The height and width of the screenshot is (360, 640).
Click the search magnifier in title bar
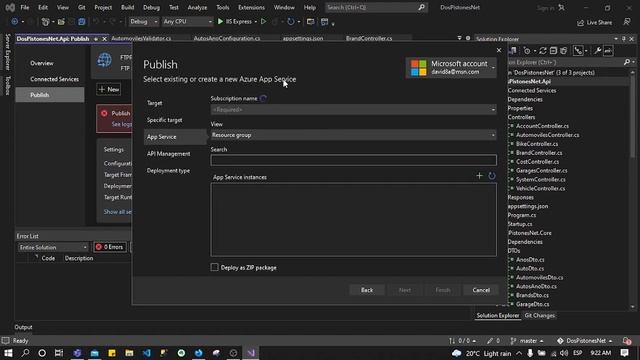coord(421,7)
